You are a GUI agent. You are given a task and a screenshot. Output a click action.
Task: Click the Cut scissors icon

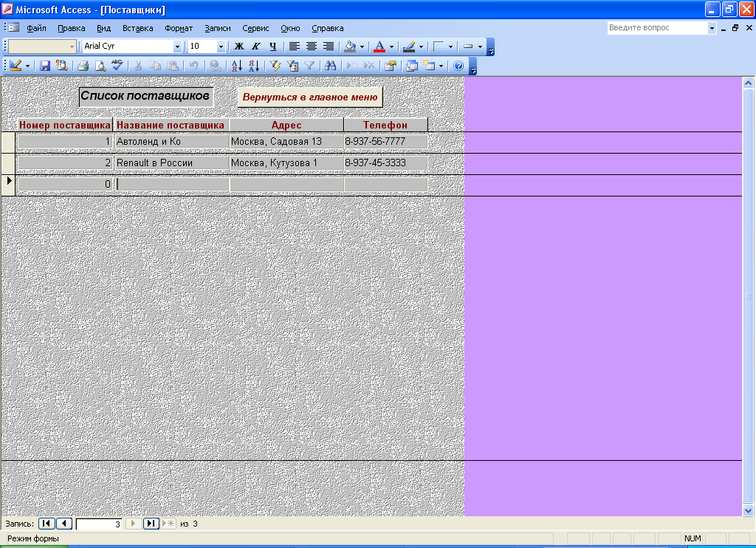point(138,66)
